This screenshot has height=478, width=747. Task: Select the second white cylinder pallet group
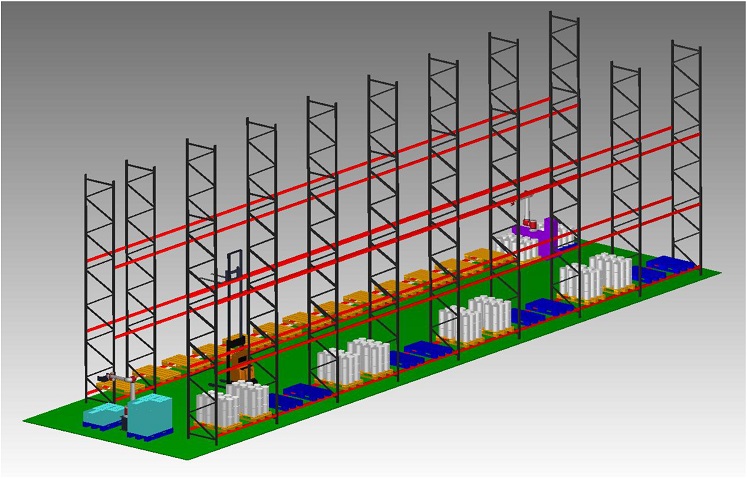click(x=353, y=362)
